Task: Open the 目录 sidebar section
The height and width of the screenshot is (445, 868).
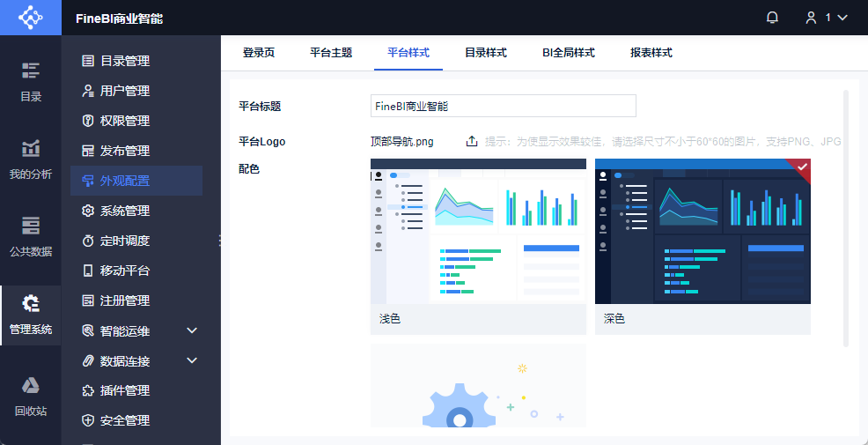Action: click(x=31, y=82)
